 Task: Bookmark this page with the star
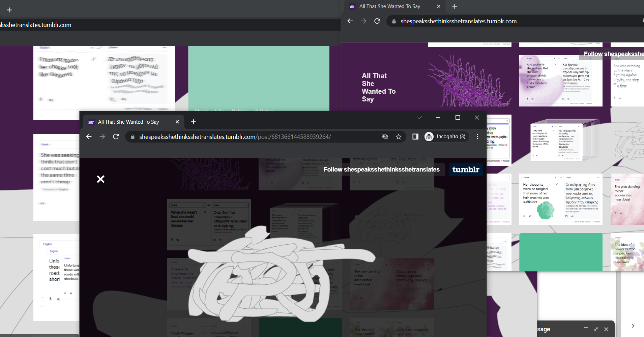click(x=399, y=136)
